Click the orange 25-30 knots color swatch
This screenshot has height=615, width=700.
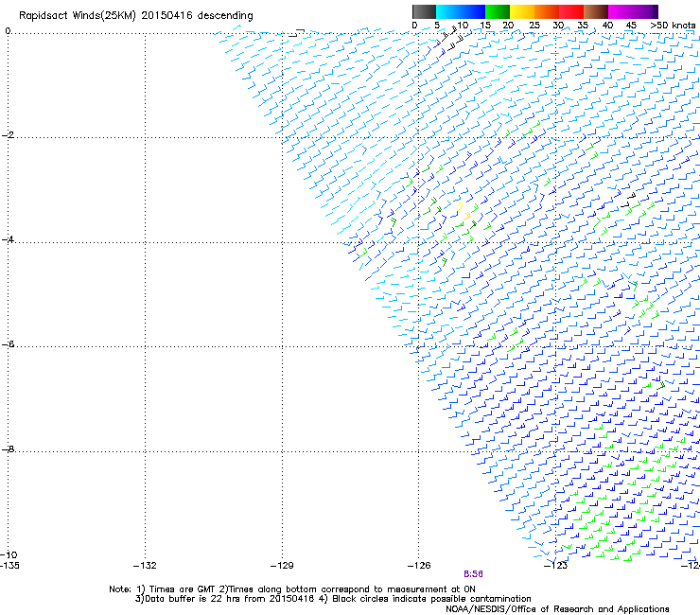pyautogui.click(x=547, y=11)
